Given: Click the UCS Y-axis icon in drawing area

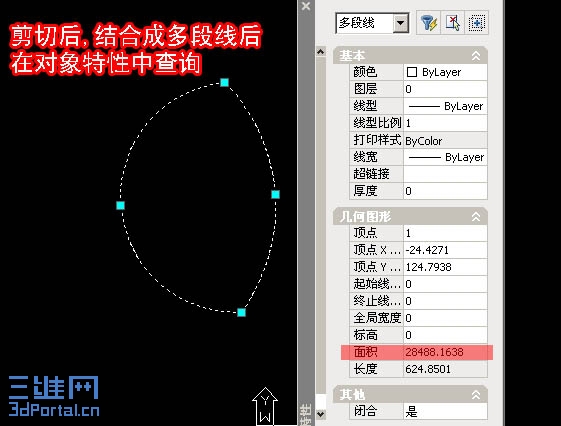Looking at the screenshot, I should (265, 405).
